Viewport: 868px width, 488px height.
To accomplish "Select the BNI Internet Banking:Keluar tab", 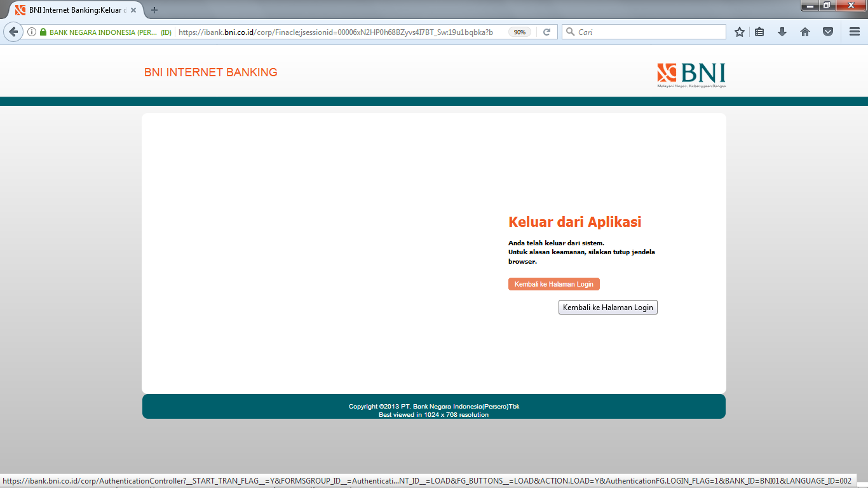I will tap(76, 10).
